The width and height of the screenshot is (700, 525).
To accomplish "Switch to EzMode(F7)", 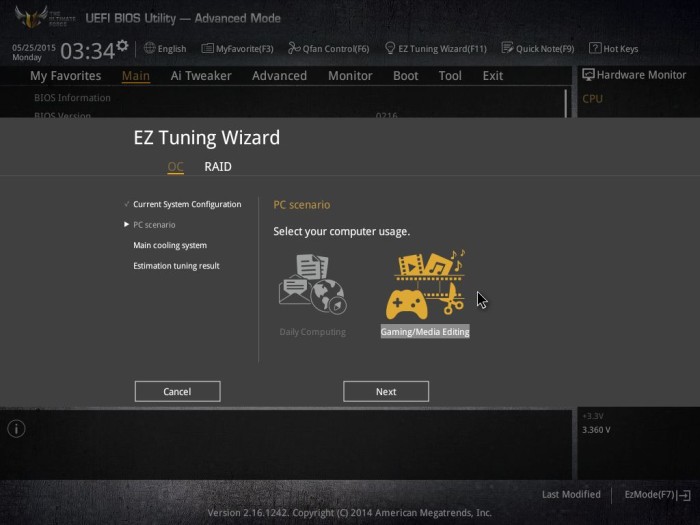I will pyautogui.click(x=657, y=495).
